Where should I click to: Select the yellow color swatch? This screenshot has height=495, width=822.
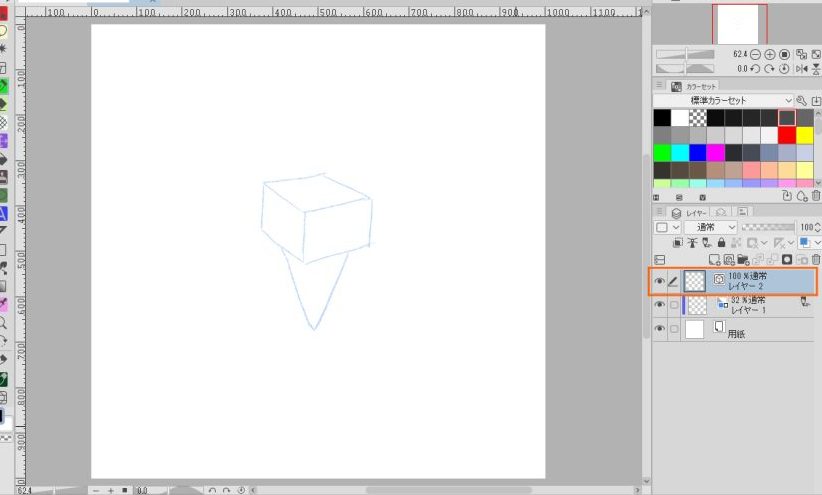click(804, 135)
